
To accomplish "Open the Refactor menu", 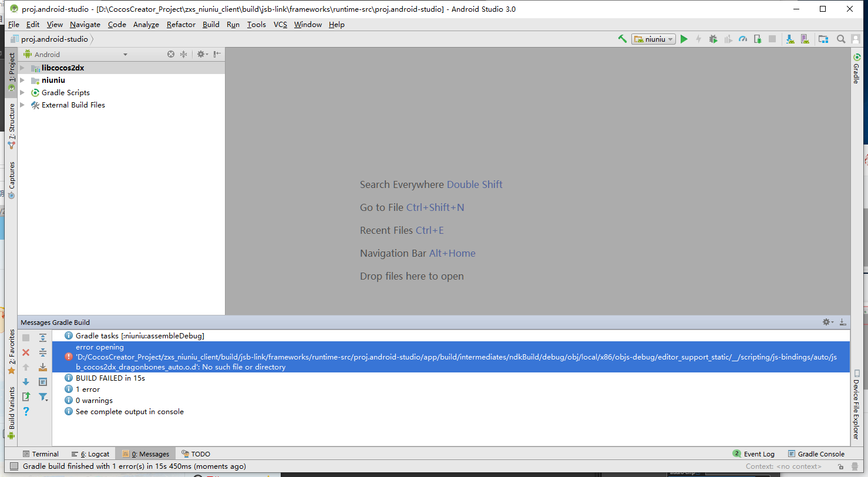I will click(x=181, y=25).
